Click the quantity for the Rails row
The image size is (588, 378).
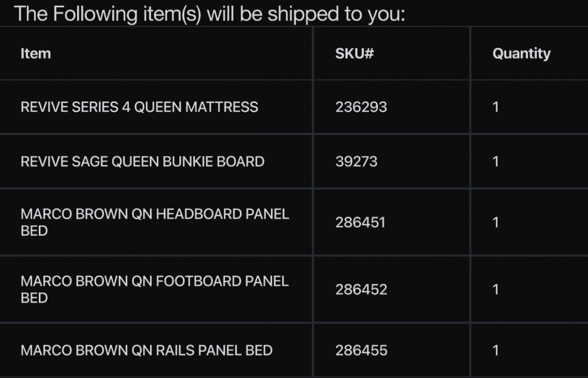pyautogui.click(x=496, y=350)
